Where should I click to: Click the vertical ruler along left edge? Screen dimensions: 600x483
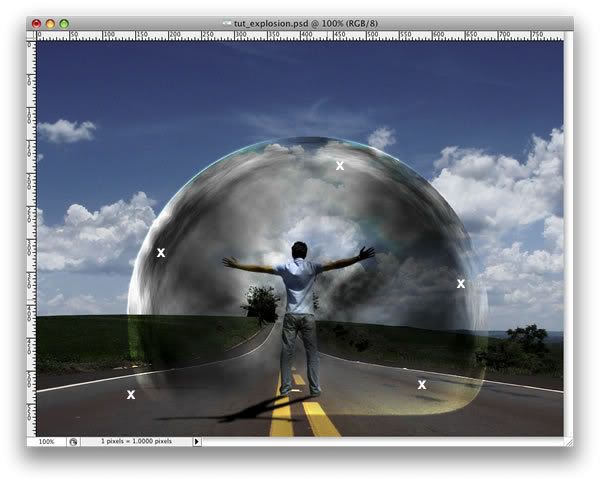pyautogui.click(x=31, y=238)
